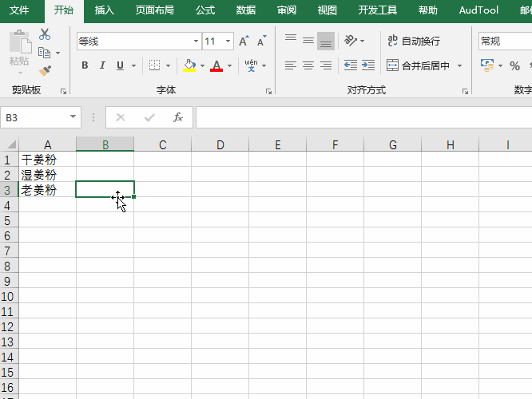Click the text orientation icon
Image resolution: width=532 pixels, height=399 pixels.
pos(351,41)
